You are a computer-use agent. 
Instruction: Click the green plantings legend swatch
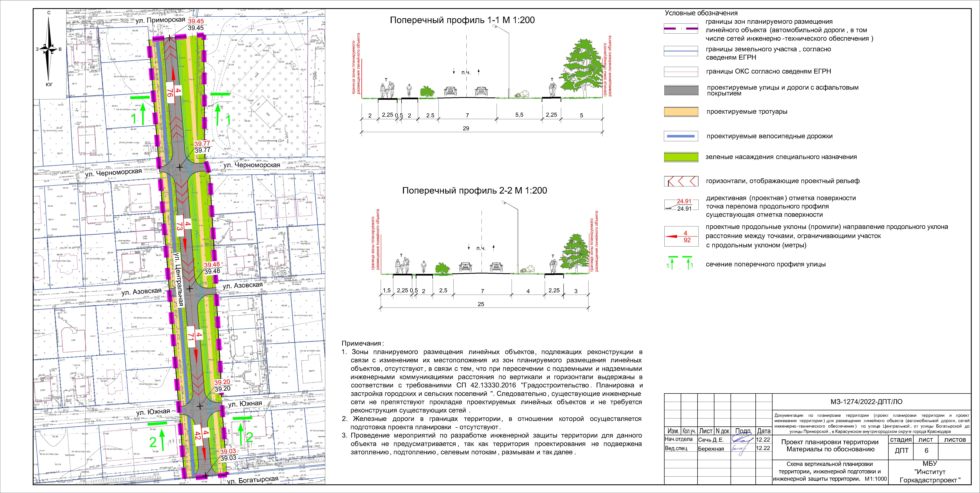681,157
